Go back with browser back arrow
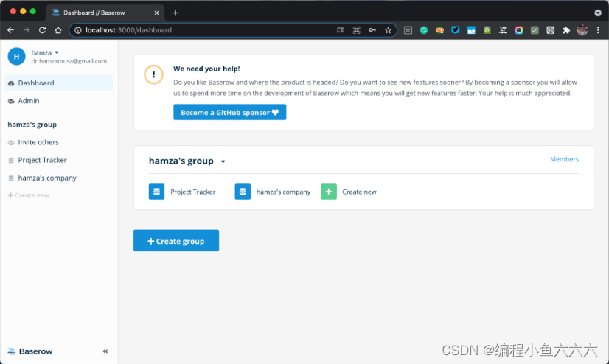Image resolution: width=609 pixels, height=364 pixels. tap(10, 30)
